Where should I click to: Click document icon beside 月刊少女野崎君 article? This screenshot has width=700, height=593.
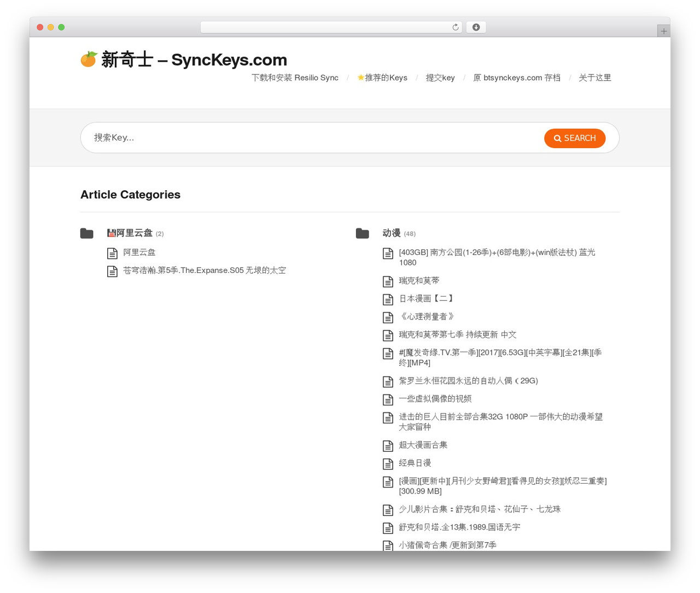pyautogui.click(x=388, y=482)
